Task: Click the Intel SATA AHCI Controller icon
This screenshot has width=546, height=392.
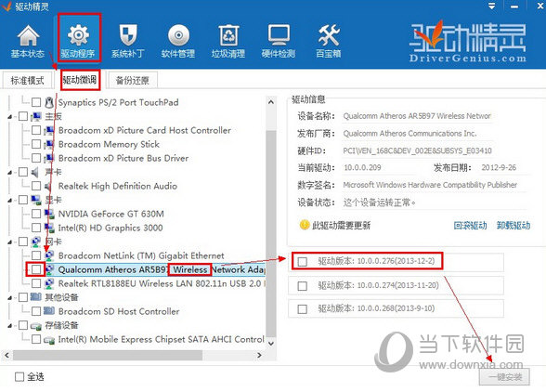Action: [49, 339]
